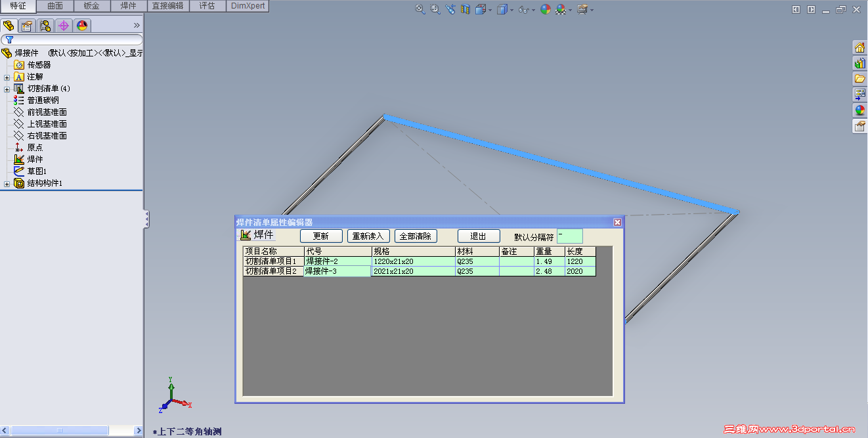Click the 2021x21x20 specification cell

tap(414, 271)
